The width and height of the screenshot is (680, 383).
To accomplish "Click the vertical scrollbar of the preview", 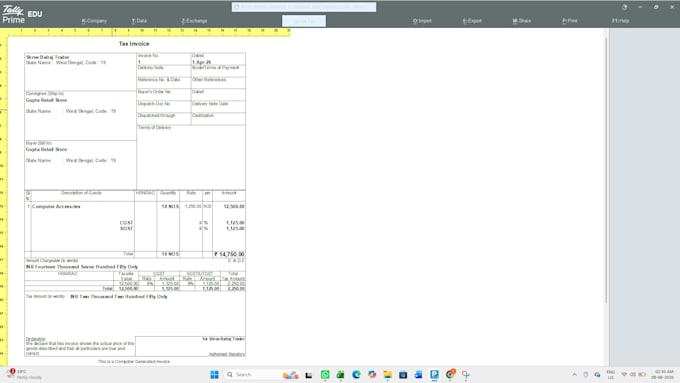I will pos(606,170).
